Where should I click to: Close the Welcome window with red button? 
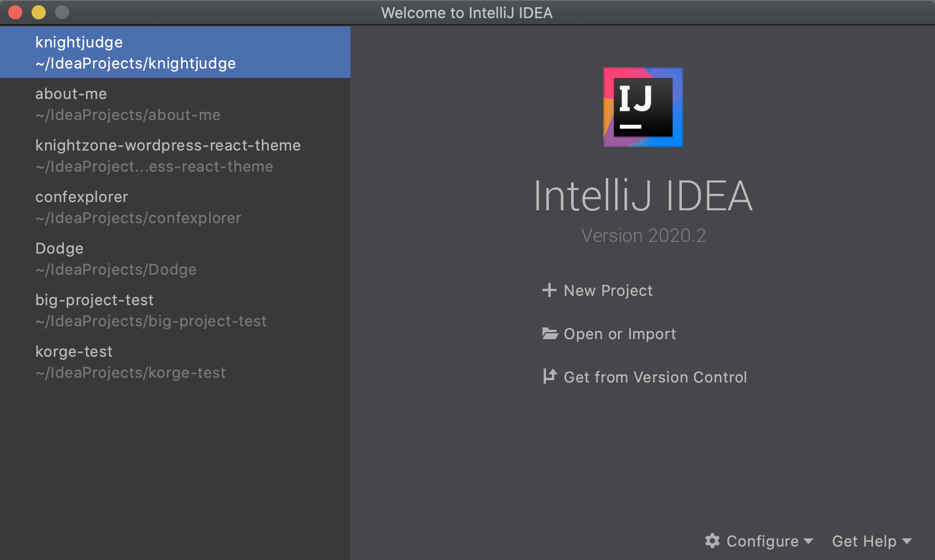point(15,12)
